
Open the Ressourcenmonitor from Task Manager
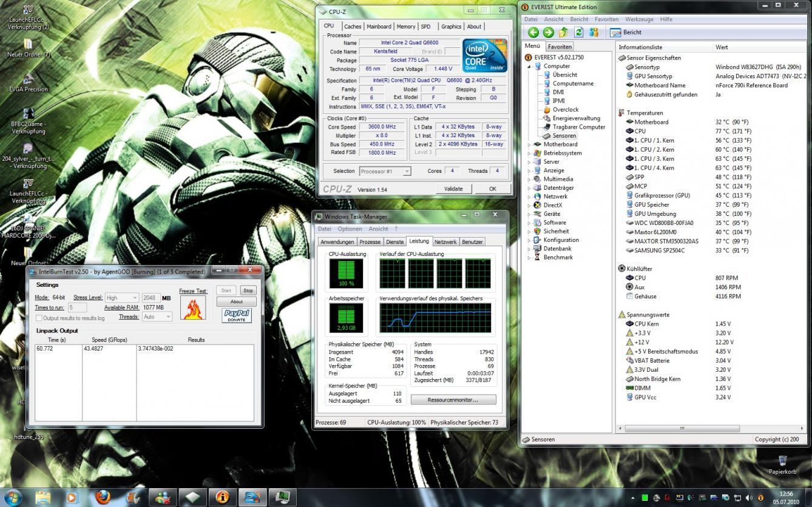453,400
